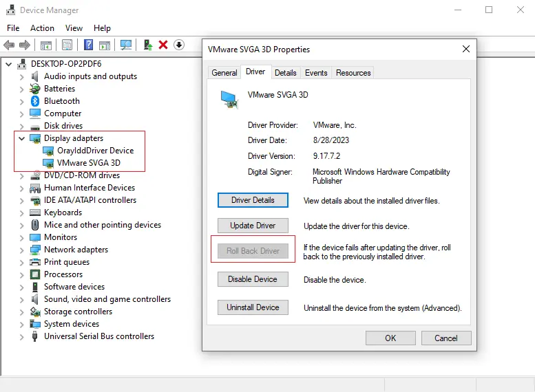The image size is (535, 392).
Task: Click the red X uninstall device icon
Action: [x=163, y=45]
